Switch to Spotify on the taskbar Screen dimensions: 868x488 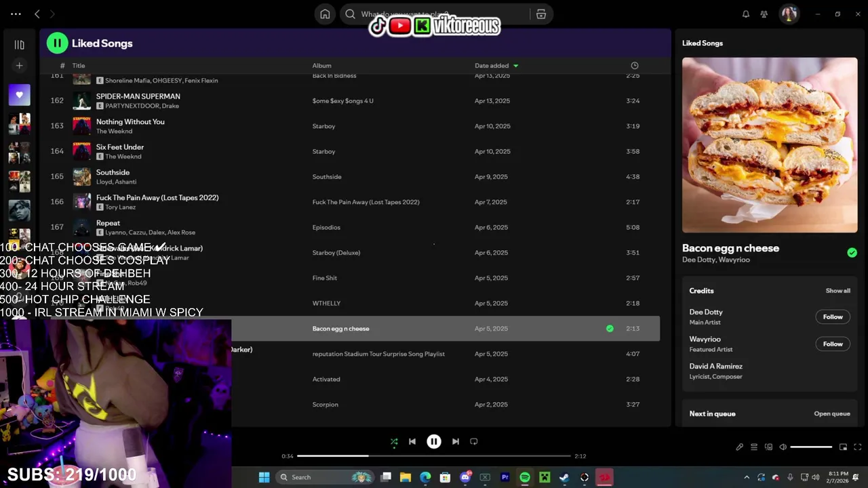pyautogui.click(x=525, y=477)
